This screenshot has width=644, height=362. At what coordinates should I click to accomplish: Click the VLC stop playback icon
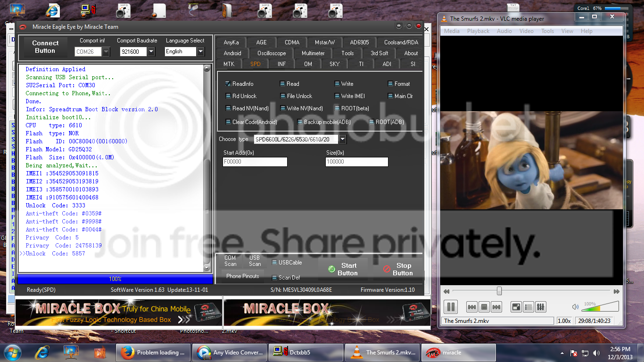(x=484, y=307)
